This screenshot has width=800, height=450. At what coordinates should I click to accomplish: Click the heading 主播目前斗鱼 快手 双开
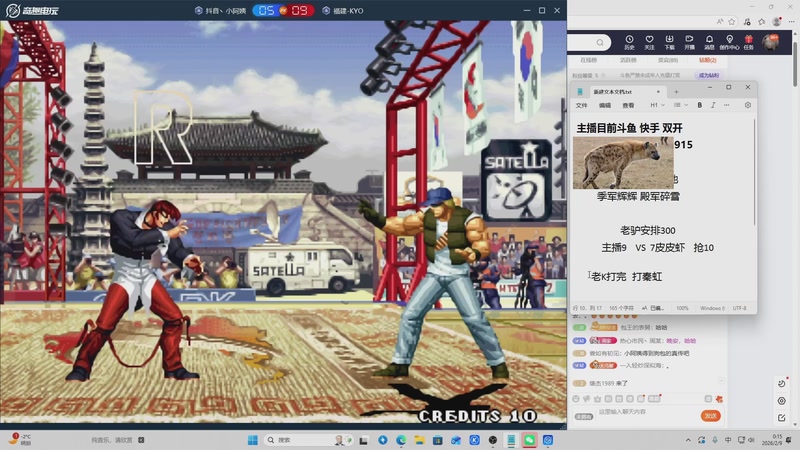click(x=630, y=128)
